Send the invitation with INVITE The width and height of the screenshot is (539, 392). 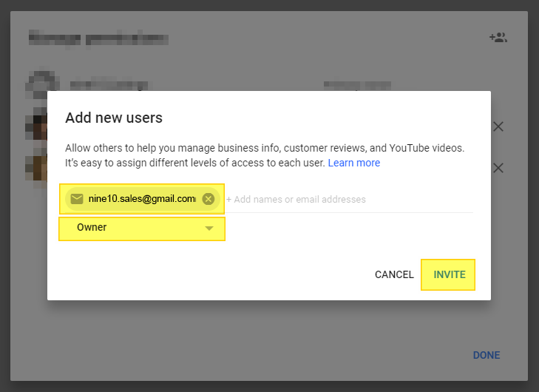pyautogui.click(x=449, y=274)
